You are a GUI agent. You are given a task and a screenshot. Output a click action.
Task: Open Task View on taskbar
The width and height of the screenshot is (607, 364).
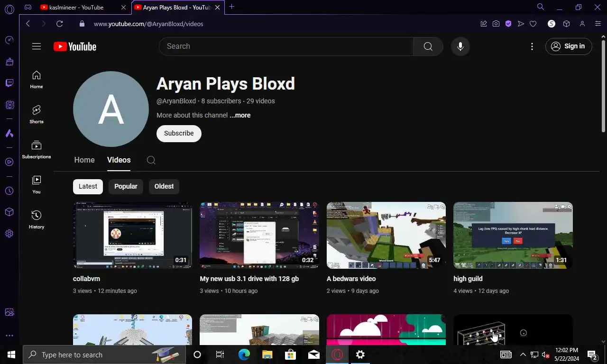(220, 355)
